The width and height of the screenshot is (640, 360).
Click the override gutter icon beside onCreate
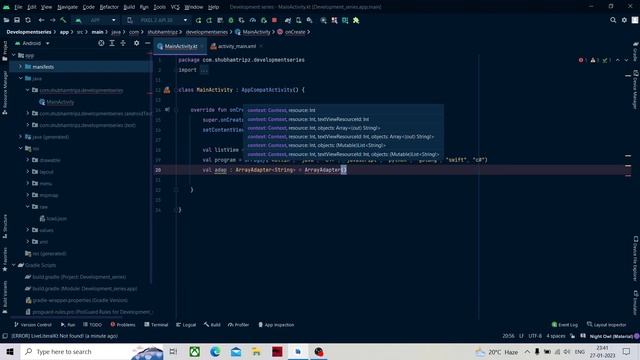tap(167, 110)
